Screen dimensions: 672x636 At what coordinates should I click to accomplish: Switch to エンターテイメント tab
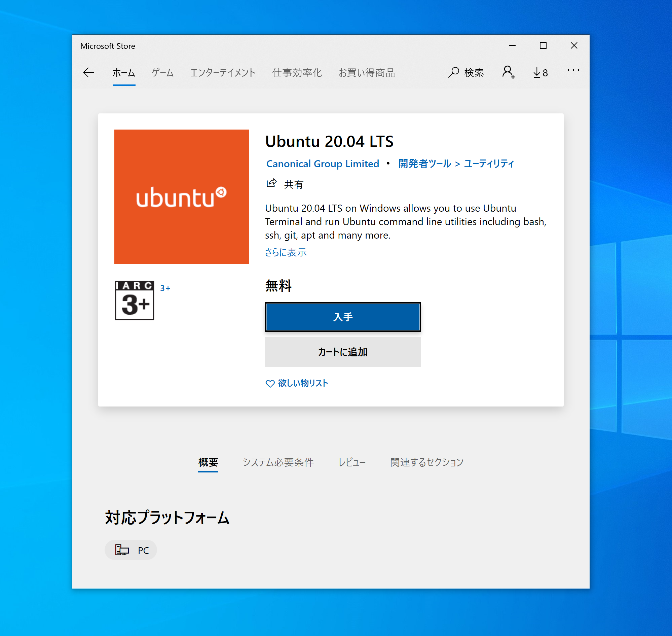pos(223,73)
